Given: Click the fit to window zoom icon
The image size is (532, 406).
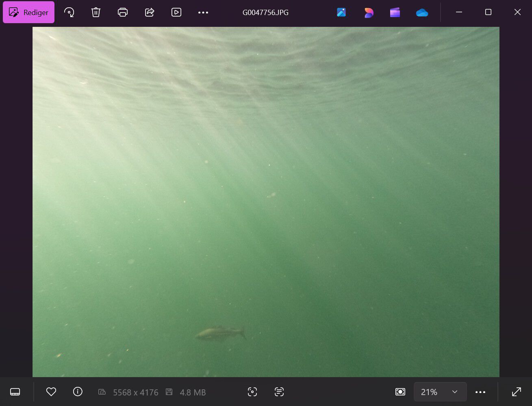Looking at the screenshot, I should pyautogui.click(x=400, y=392).
